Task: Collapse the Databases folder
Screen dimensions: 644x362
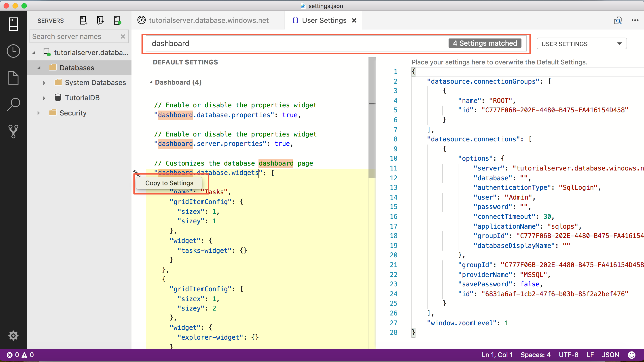Action: (39, 68)
